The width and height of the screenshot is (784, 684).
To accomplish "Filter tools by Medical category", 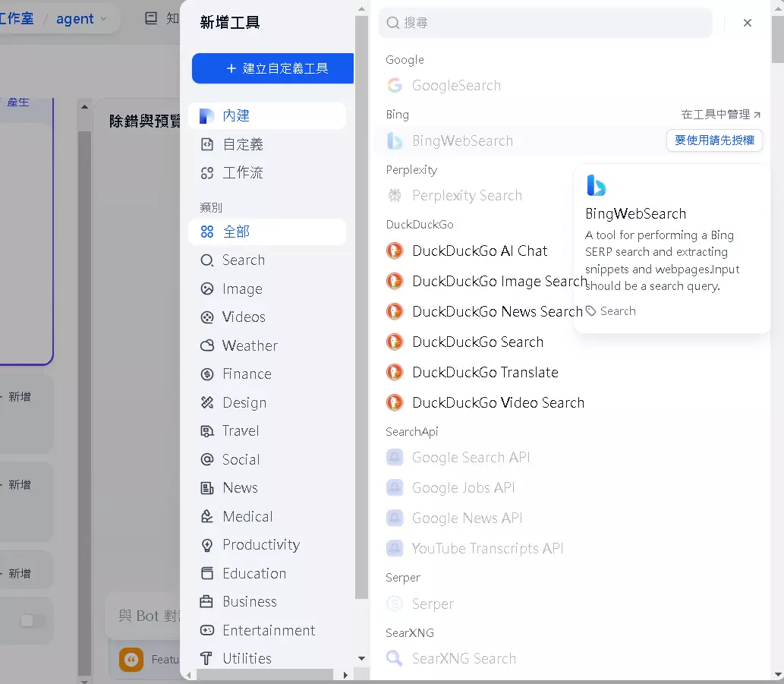I will point(267,516).
